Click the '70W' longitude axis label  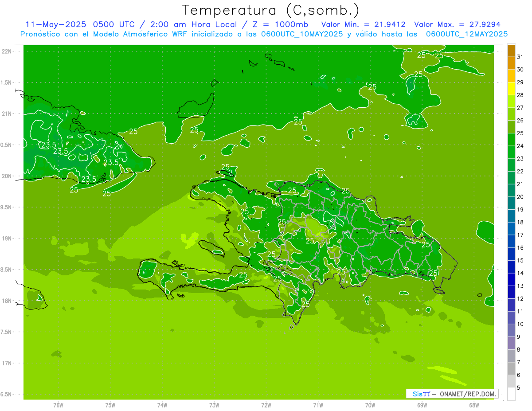pyautogui.click(x=370, y=405)
